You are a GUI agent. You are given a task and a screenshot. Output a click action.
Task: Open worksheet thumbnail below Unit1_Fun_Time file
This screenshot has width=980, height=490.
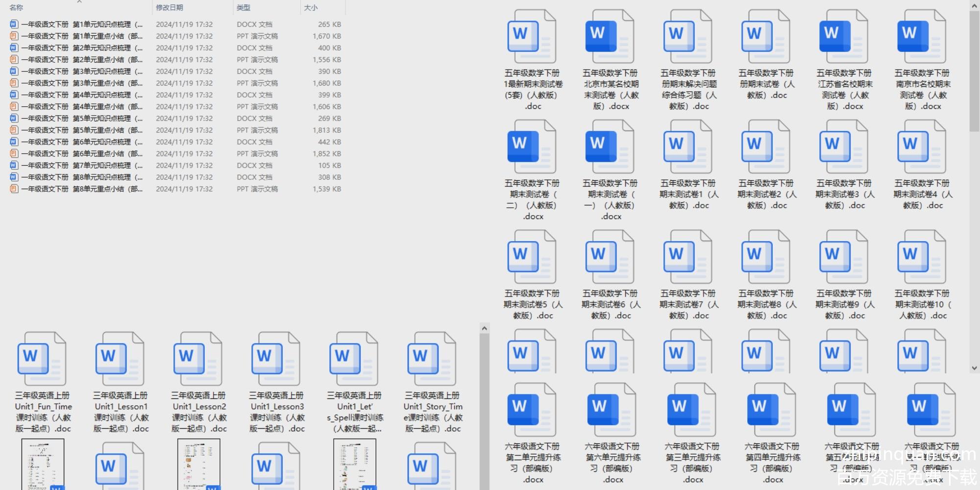tap(43, 464)
